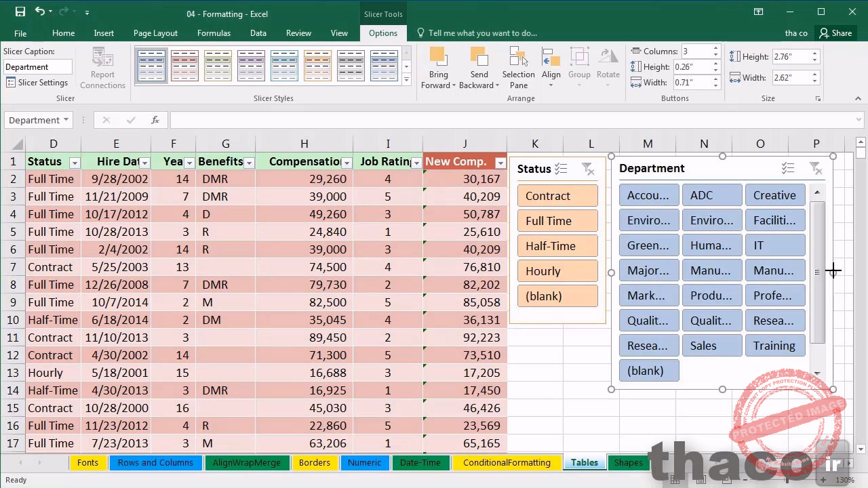Expand the Slicer Styles gallery

(x=406, y=80)
